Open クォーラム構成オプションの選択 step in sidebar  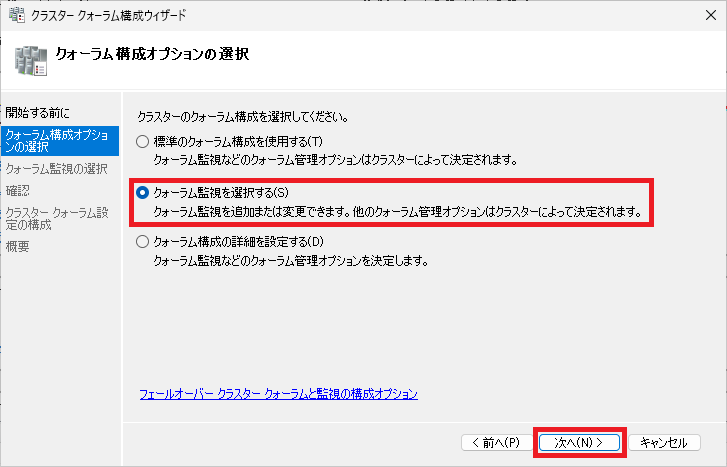coord(60,141)
